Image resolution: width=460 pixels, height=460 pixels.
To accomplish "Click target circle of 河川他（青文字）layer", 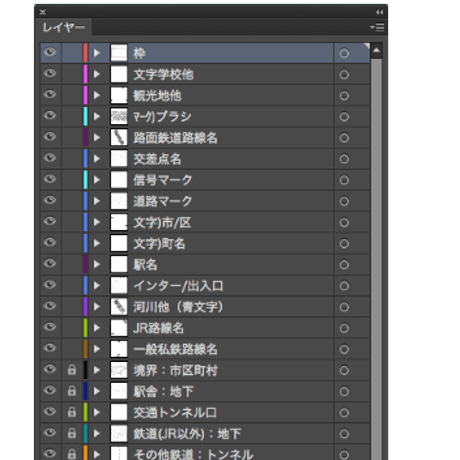I will tap(344, 307).
